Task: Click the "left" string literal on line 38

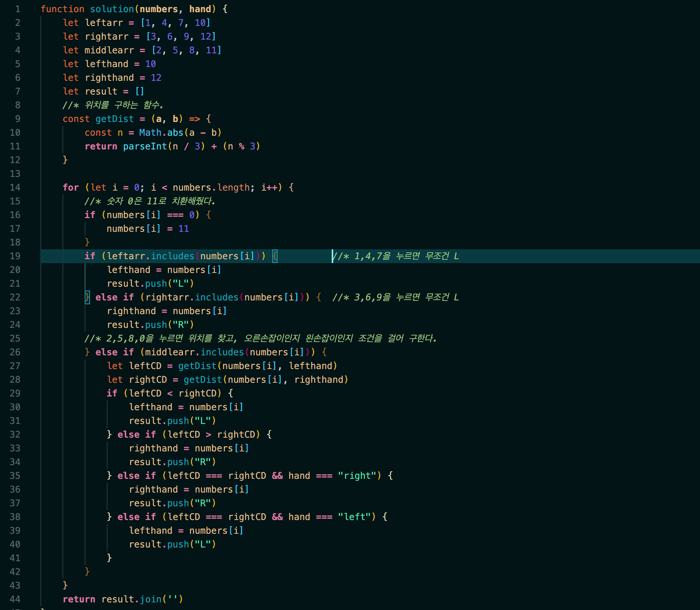Action: tap(354, 517)
